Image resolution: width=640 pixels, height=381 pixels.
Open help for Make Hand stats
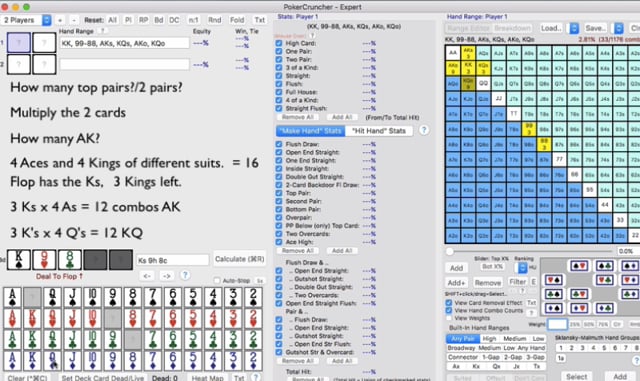424,130
